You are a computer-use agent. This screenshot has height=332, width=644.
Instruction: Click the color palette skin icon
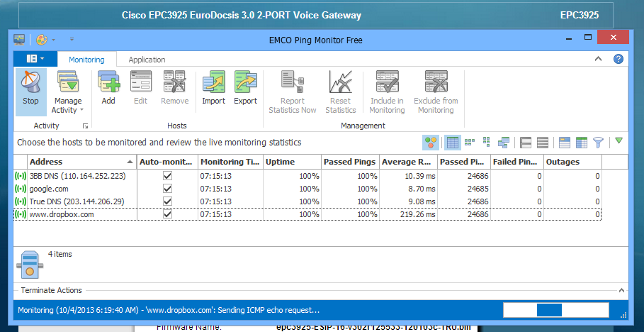[x=42, y=40]
